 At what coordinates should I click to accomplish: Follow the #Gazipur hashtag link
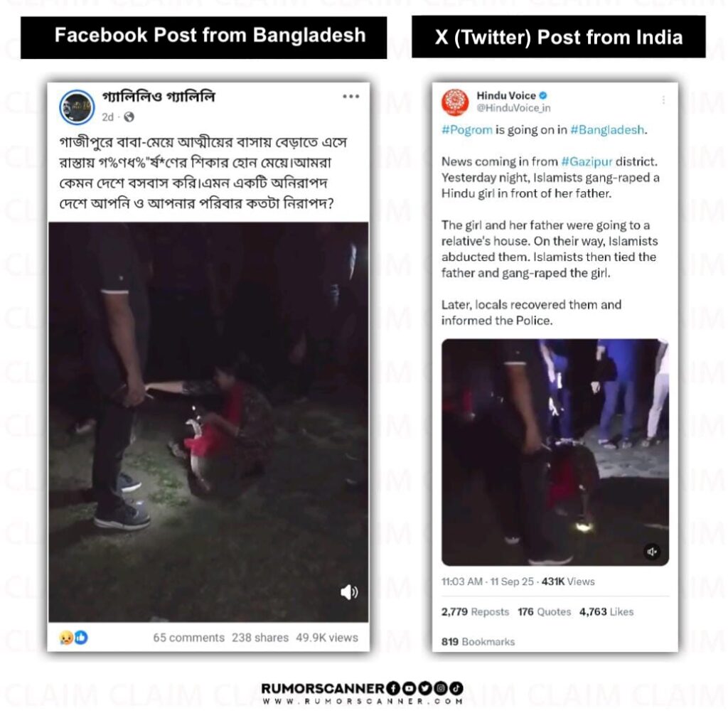[x=587, y=161]
